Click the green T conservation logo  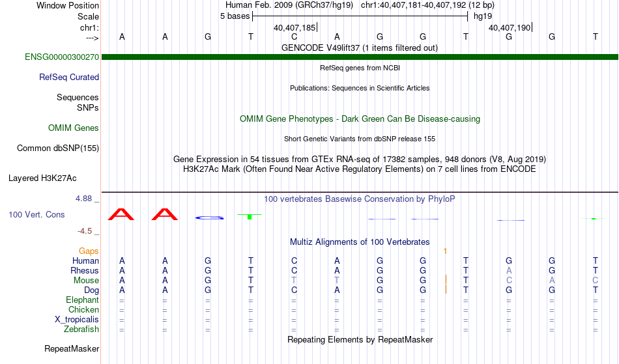(x=250, y=216)
